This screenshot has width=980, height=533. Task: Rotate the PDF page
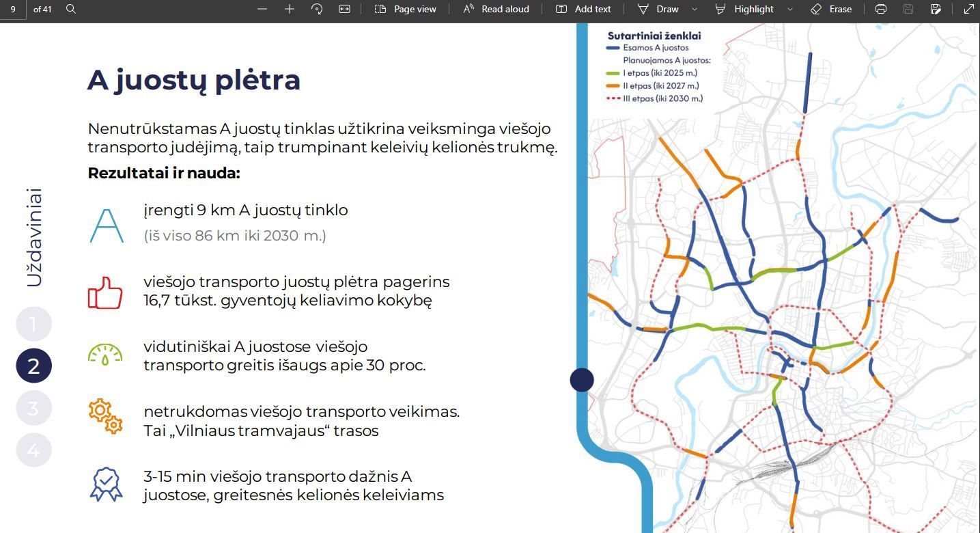click(317, 9)
